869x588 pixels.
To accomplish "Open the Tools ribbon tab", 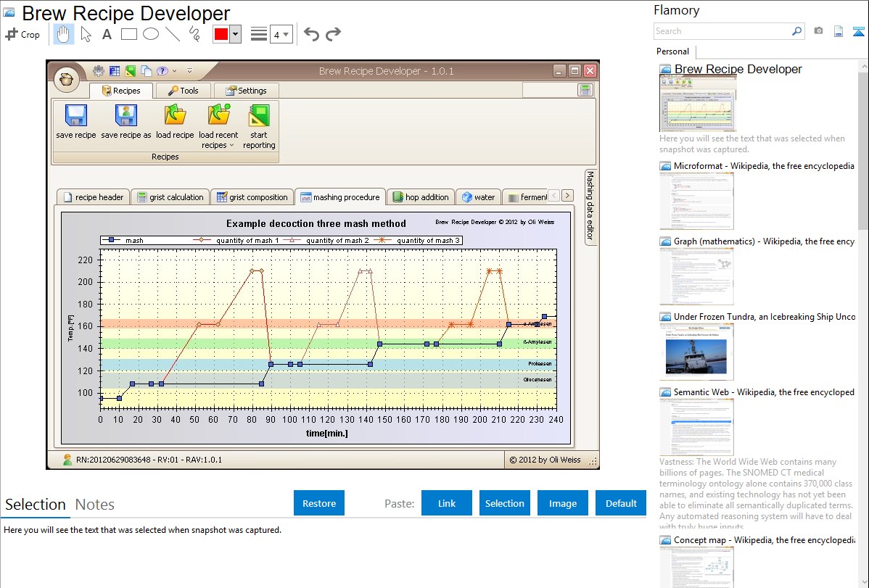I will click(x=184, y=91).
